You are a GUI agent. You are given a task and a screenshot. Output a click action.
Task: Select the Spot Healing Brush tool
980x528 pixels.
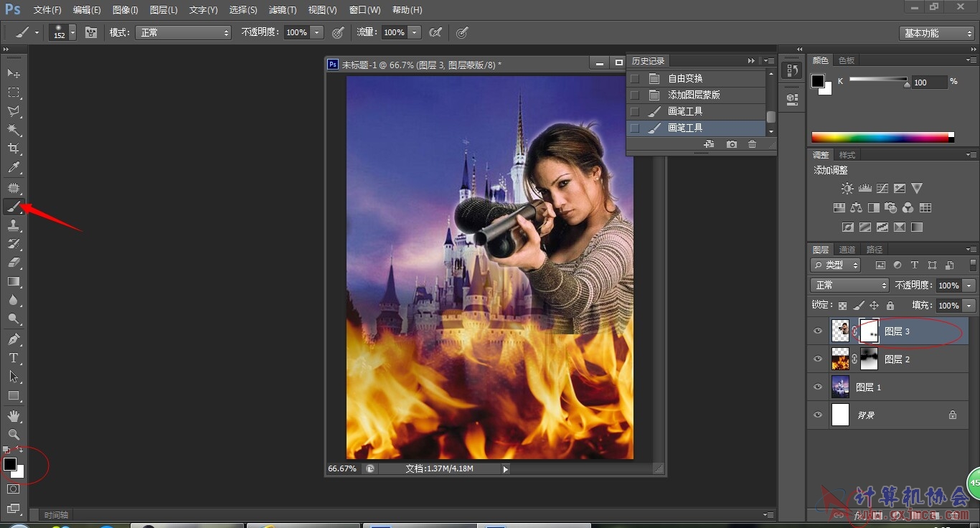(14, 188)
